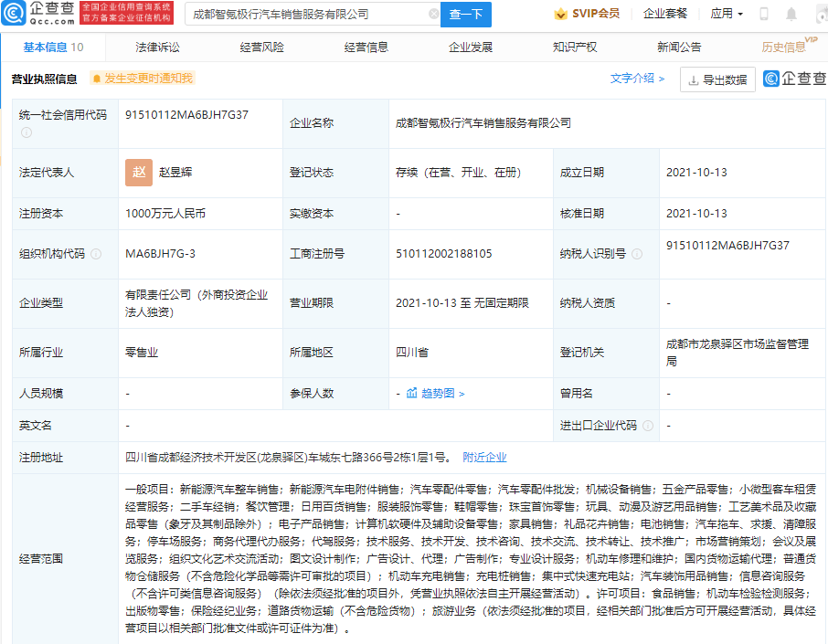Switch to the 法律诉讼 tab
828x644 pixels.
coord(158,47)
